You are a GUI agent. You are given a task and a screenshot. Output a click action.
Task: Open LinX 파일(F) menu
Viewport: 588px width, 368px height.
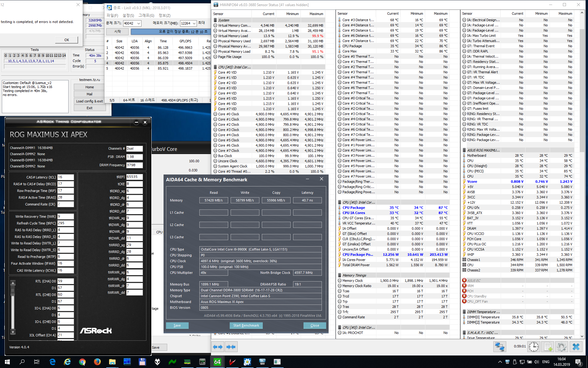coord(112,15)
